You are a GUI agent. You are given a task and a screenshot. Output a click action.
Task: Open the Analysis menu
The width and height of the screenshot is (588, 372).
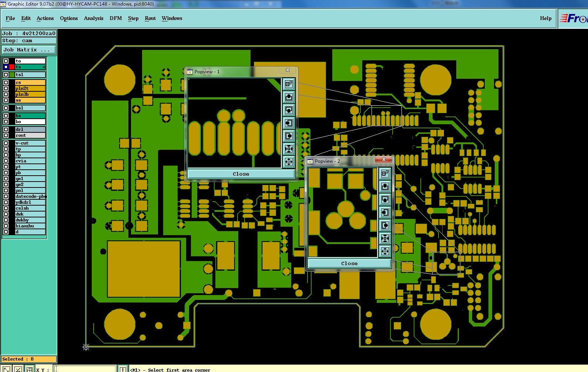tap(94, 18)
